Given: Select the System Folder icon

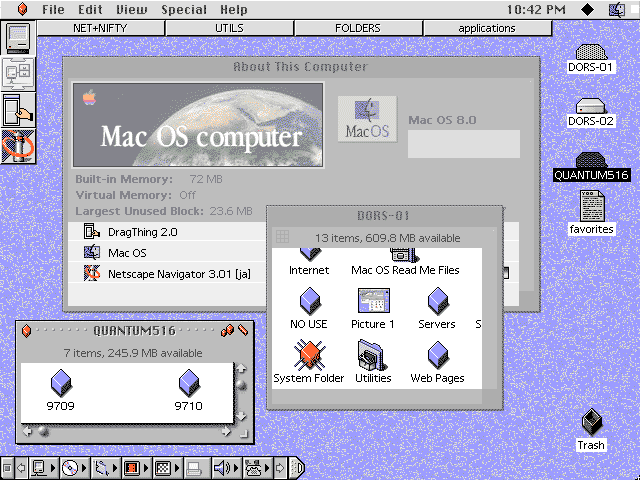Looking at the screenshot, I should 309,362.
